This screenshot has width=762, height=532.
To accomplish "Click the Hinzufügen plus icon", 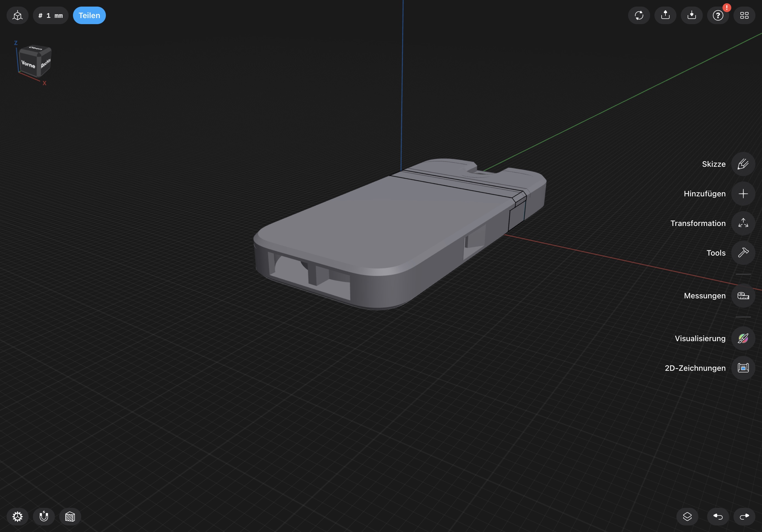I will 743,194.
